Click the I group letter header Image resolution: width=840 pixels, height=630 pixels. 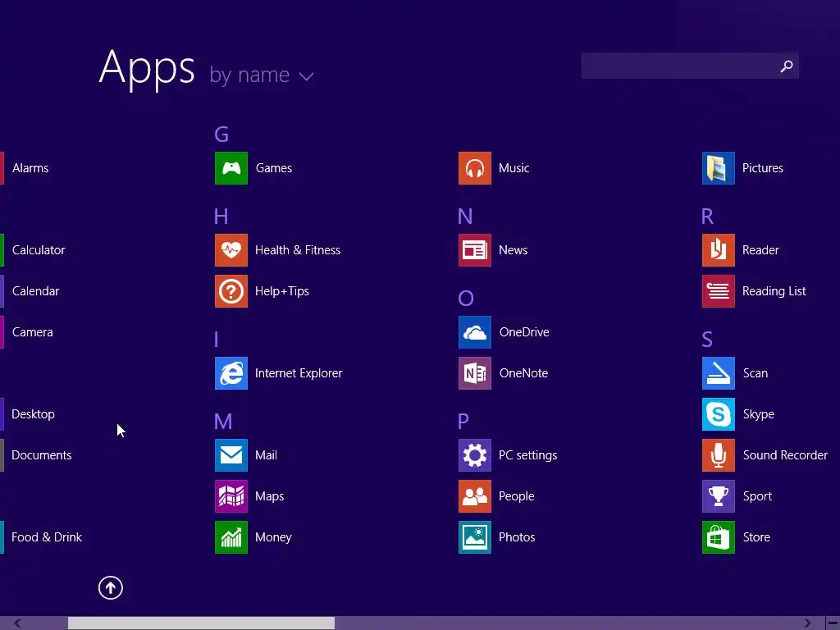(217, 340)
